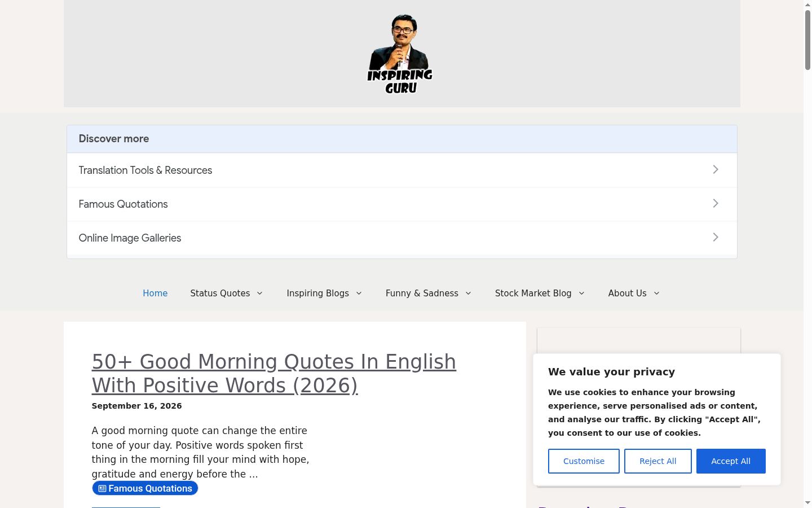Expand the Funny & Sadness dropdown arrow
812x508 pixels.
click(468, 294)
